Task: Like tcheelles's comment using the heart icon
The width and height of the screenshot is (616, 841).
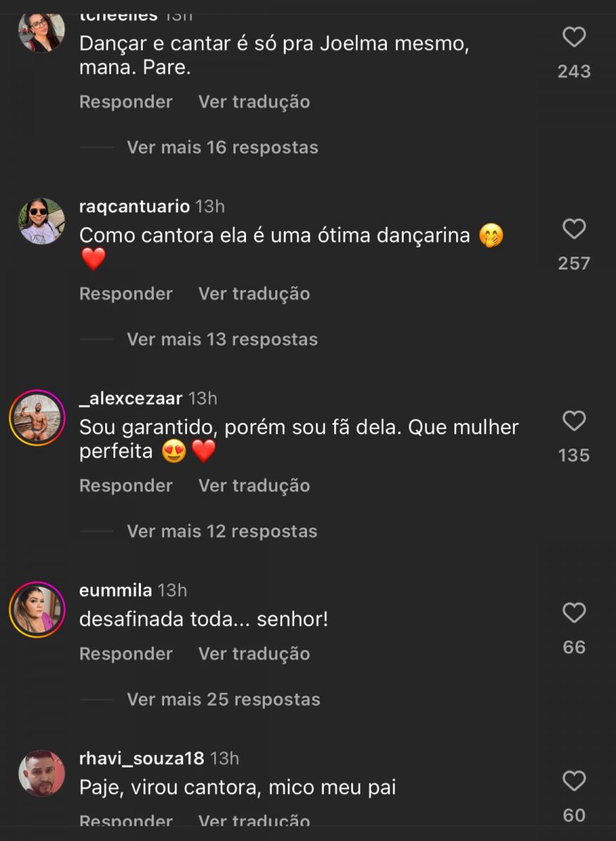Action: click(x=574, y=37)
